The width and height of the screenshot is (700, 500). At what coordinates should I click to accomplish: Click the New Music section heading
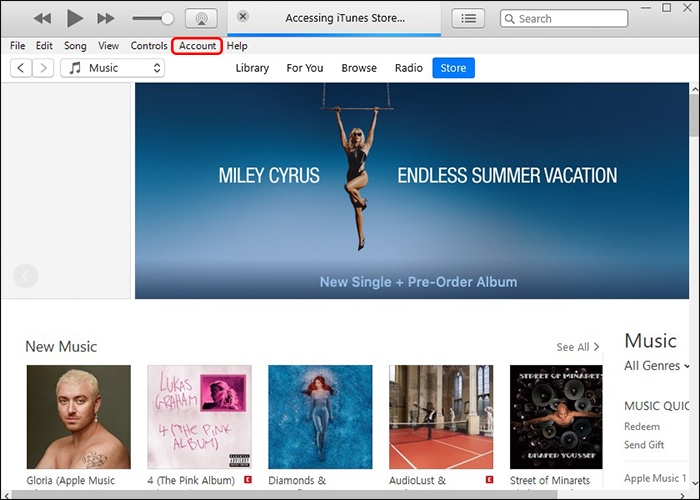click(61, 346)
